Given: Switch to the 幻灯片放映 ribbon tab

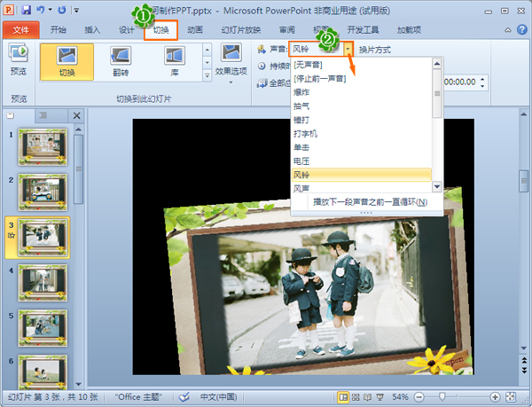Looking at the screenshot, I should (241, 30).
